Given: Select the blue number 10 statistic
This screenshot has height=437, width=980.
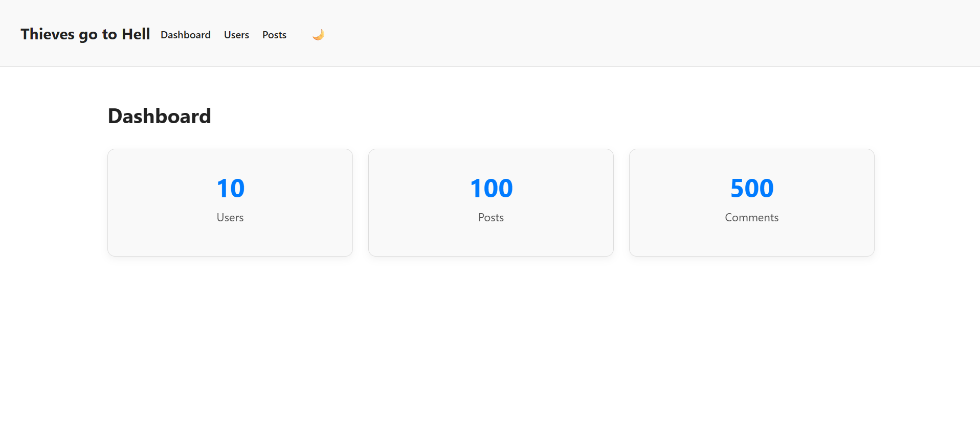Looking at the screenshot, I should (x=230, y=188).
